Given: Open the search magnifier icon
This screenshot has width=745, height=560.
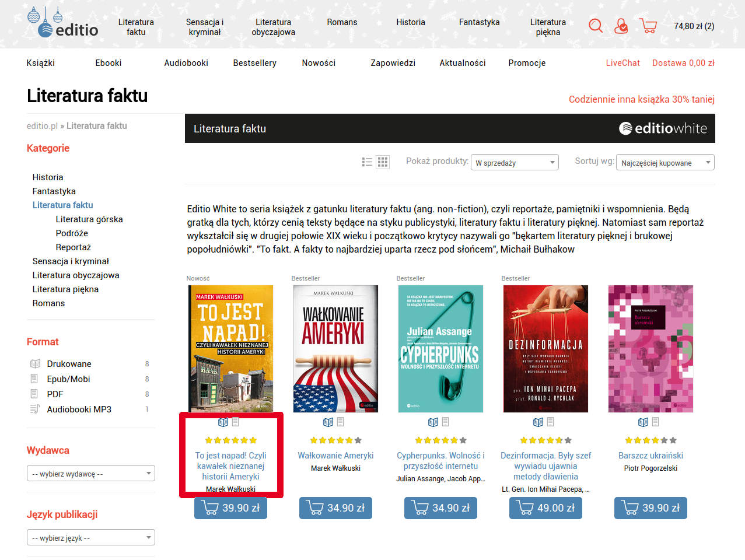Looking at the screenshot, I should [596, 26].
